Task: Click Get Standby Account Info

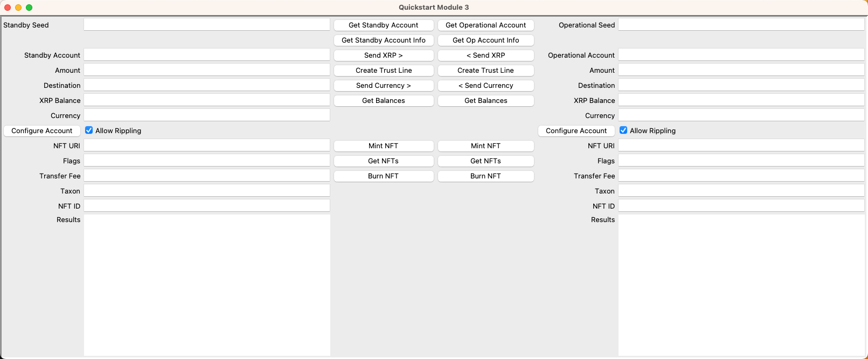Action: (x=383, y=40)
